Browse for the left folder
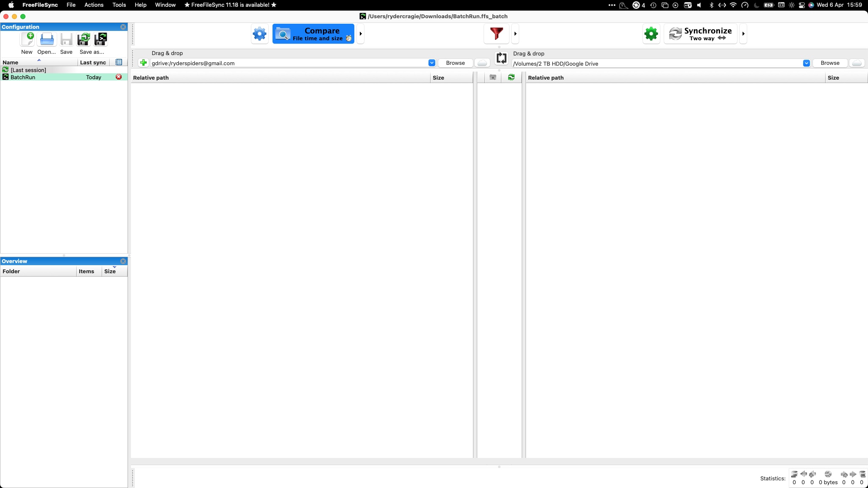The image size is (868, 488). [455, 63]
